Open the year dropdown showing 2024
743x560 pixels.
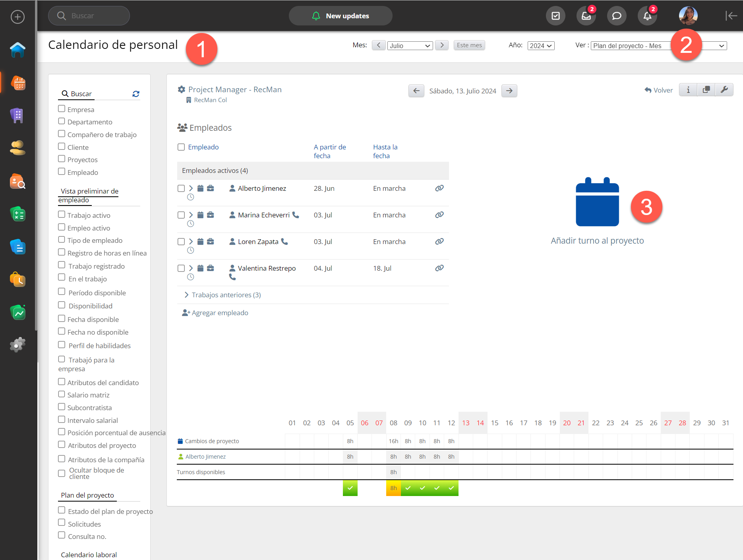(540, 46)
